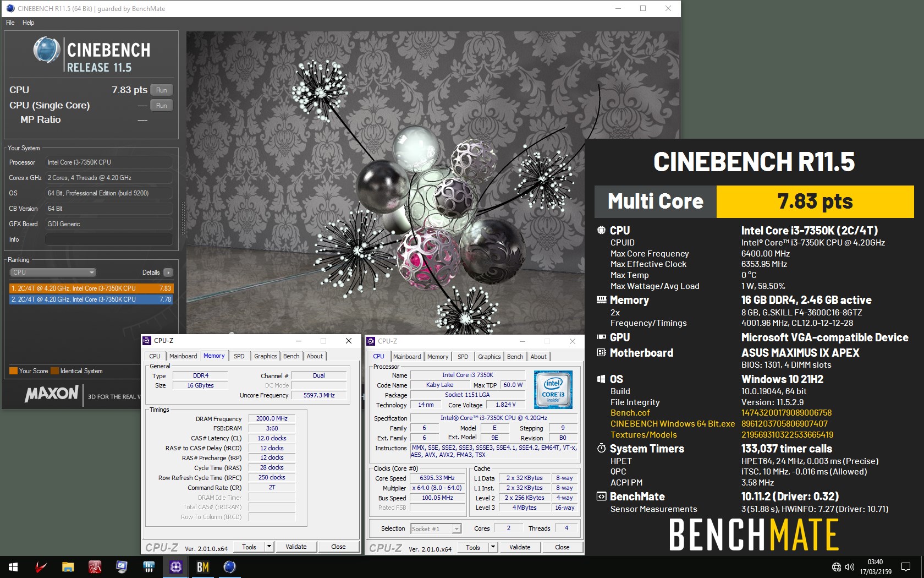Image resolution: width=924 pixels, height=578 pixels.
Task: Open Bench tab in right CPU-Z window
Action: (x=515, y=357)
